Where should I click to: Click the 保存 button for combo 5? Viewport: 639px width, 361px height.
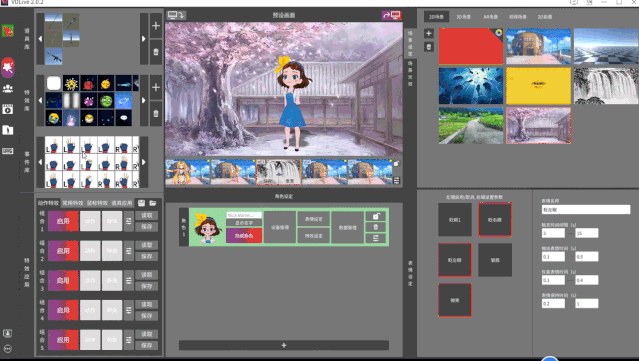click(147, 345)
